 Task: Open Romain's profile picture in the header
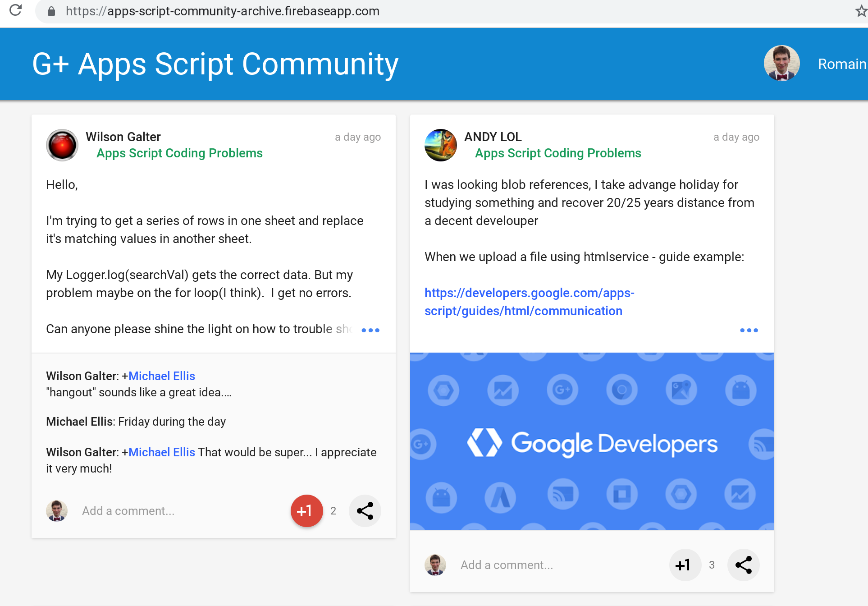coord(781,64)
